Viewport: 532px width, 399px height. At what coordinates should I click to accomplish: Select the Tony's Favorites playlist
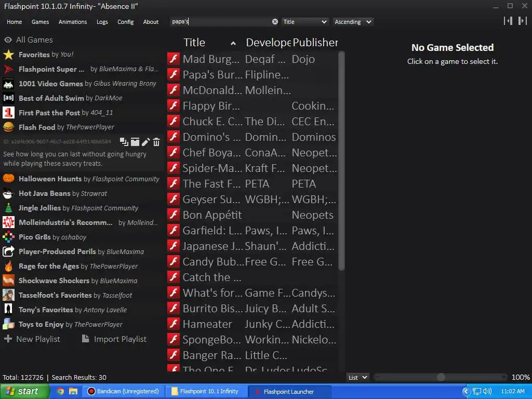click(82, 310)
